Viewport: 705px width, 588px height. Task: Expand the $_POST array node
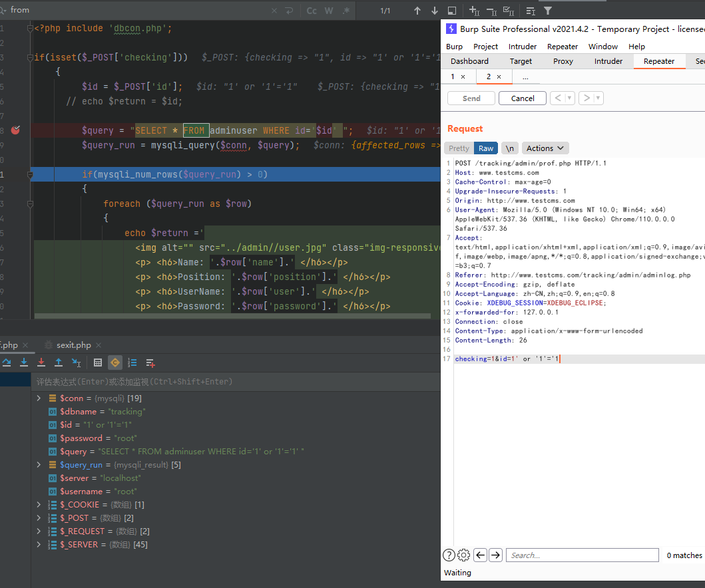pyautogui.click(x=39, y=517)
